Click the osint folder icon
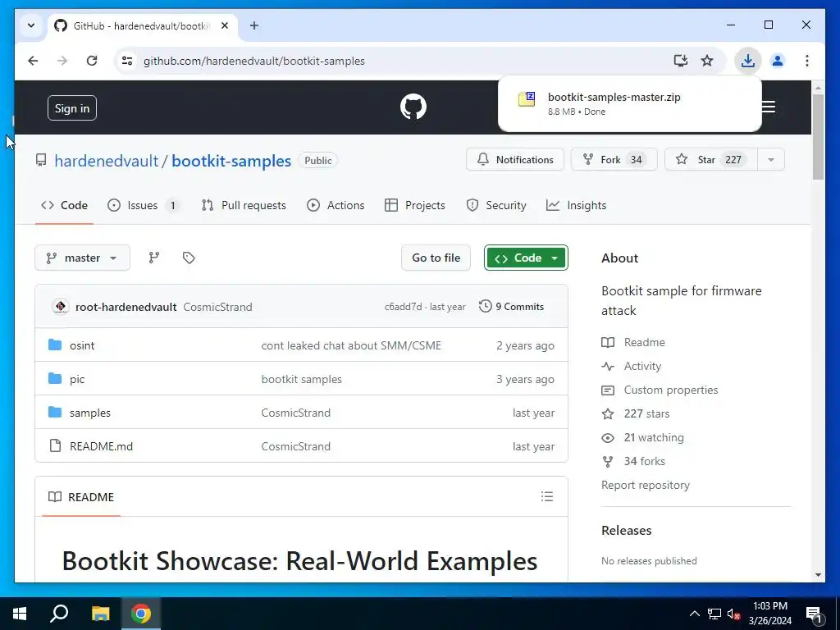840x630 pixels. tap(55, 345)
